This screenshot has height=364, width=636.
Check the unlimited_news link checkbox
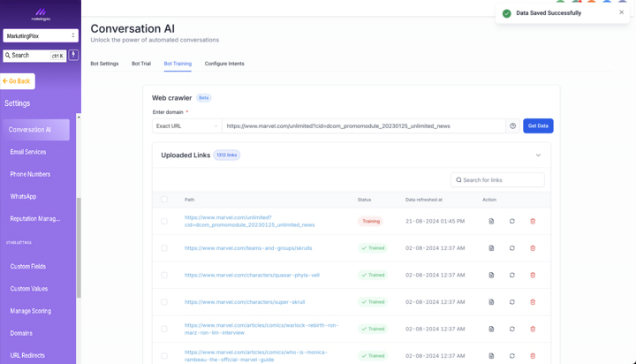tap(164, 221)
